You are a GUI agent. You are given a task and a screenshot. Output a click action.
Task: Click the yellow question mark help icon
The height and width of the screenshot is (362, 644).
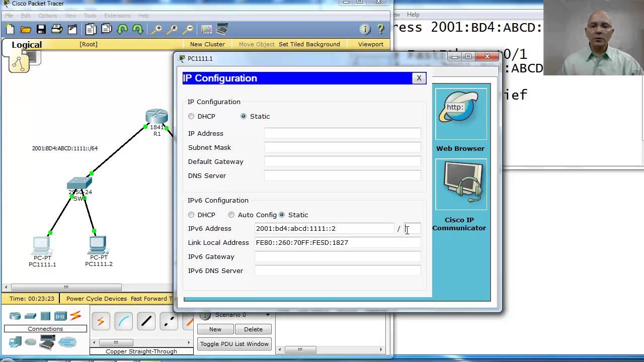click(381, 29)
